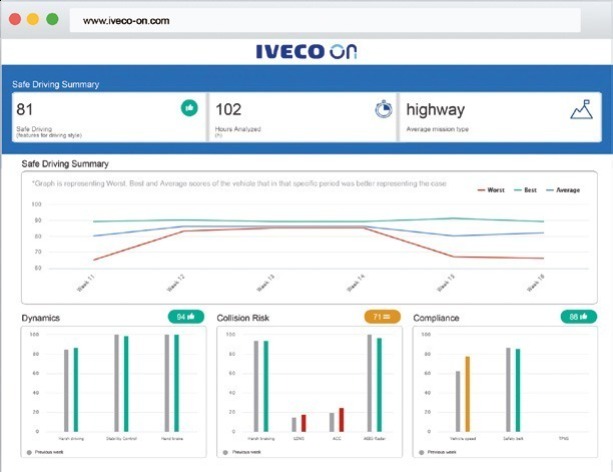Click the yellow minimize window button
This screenshot has height=472, width=613.
click(x=33, y=19)
